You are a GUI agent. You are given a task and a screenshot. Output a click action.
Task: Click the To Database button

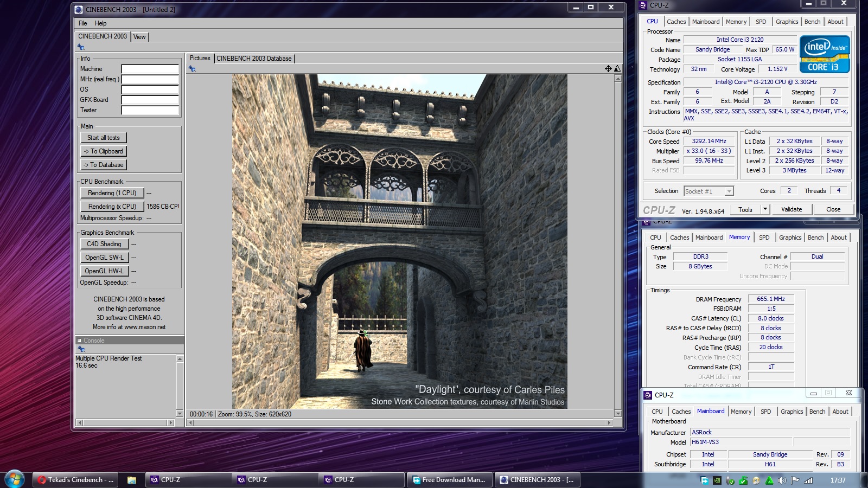click(x=104, y=165)
